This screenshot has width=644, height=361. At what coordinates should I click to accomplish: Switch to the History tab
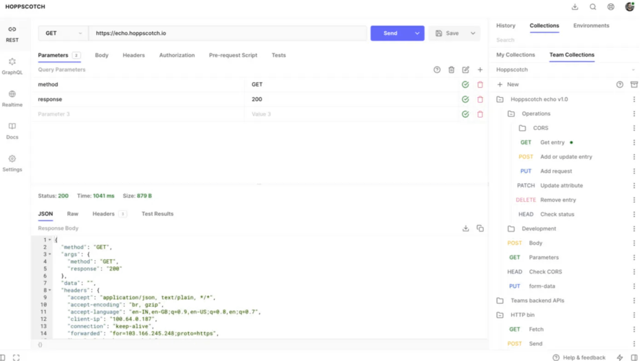pos(506,25)
